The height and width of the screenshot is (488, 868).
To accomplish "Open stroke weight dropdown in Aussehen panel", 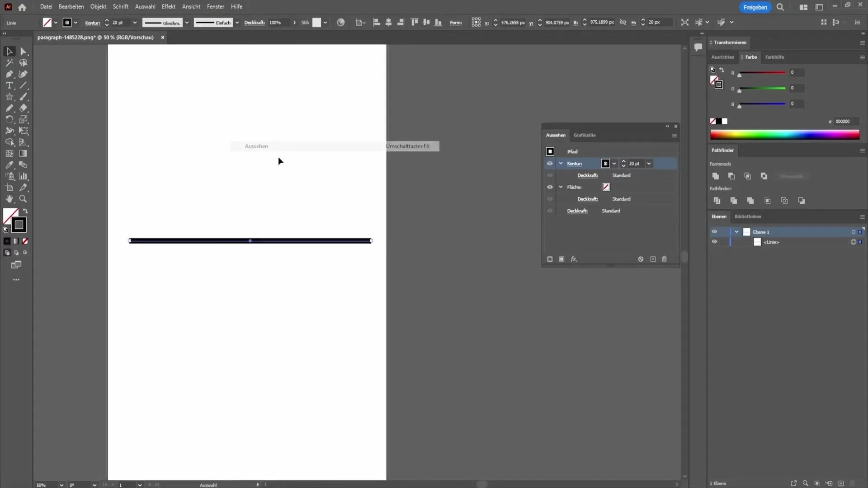I will 649,164.
